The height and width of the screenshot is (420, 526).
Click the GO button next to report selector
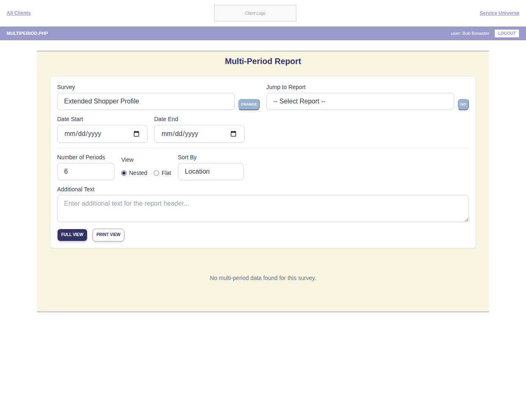pyautogui.click(x=463, y=104)
